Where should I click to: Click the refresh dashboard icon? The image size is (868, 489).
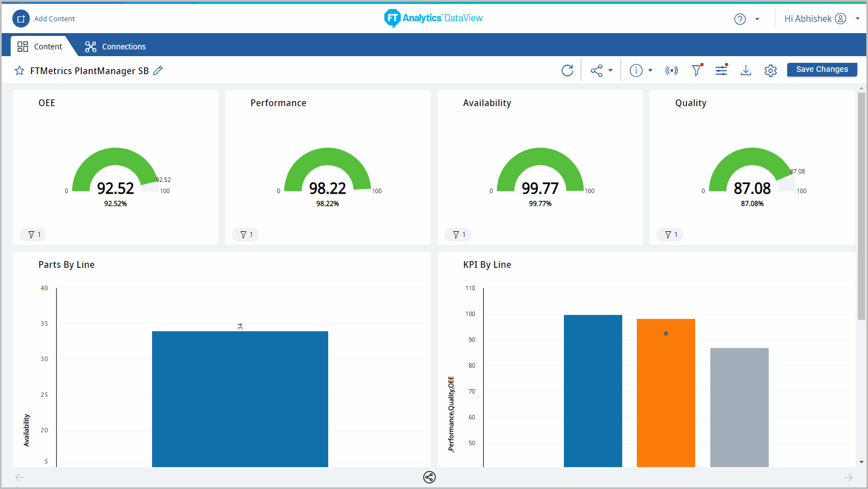[x=567, y=70]
